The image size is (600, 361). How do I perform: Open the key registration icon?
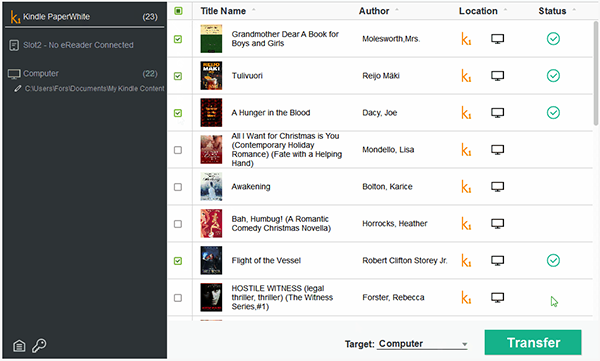click(x=39, y=345)
